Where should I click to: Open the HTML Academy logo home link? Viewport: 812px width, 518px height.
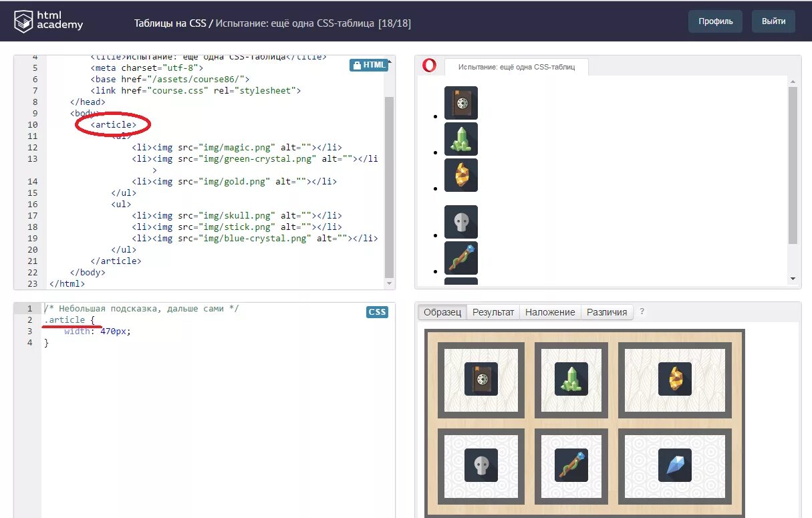(49, 21)
